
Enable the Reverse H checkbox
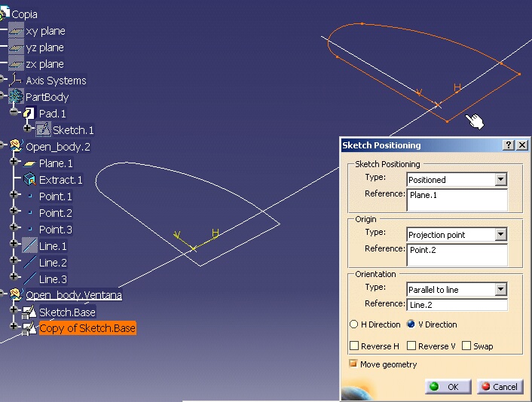point(354,346)
